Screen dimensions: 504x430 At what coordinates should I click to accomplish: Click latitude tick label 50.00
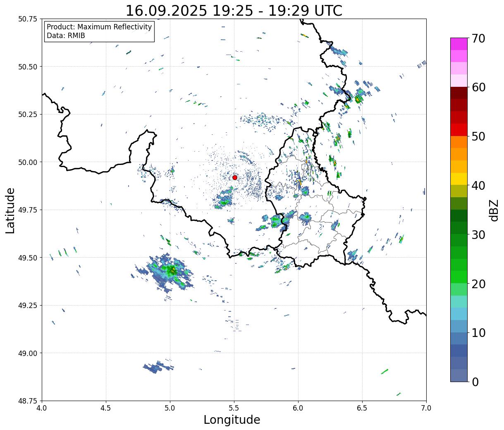[27, 162]
